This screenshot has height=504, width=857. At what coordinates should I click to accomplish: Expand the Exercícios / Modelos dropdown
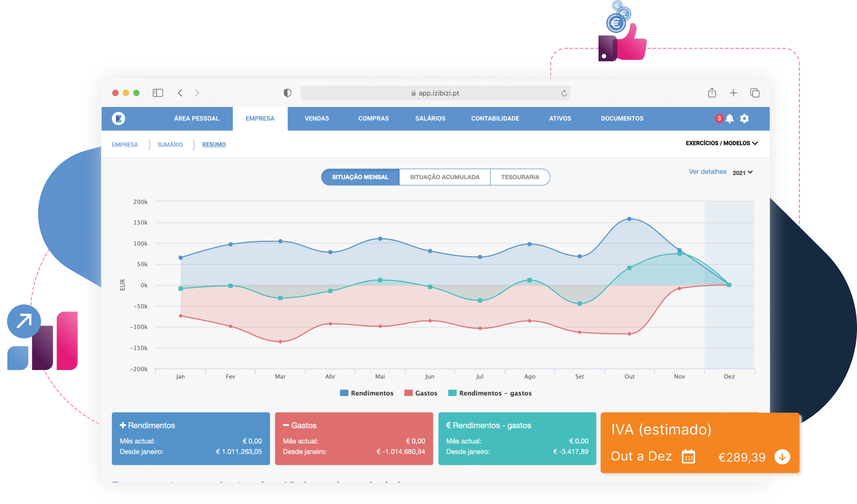coord(721,143)
